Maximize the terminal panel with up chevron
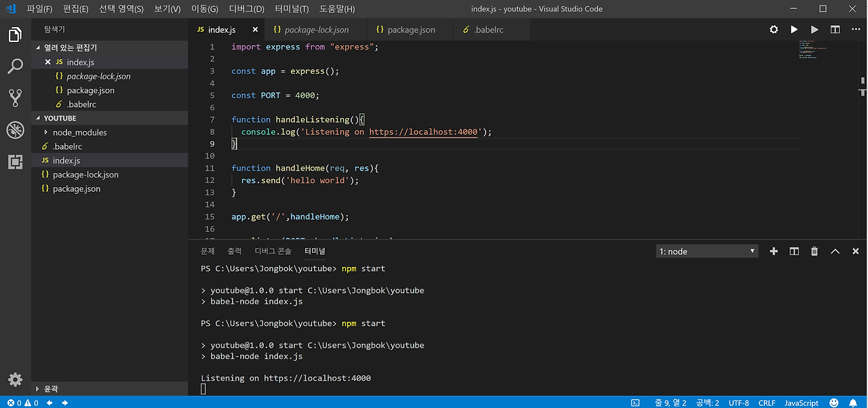Viewport: 868px width, 408px height. coord(835,251)
